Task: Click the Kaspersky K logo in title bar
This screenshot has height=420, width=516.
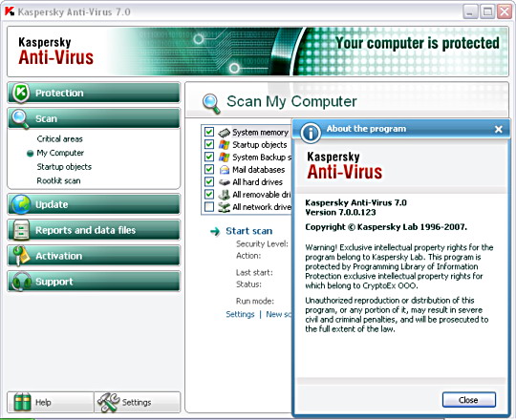Action: [10, 11]
